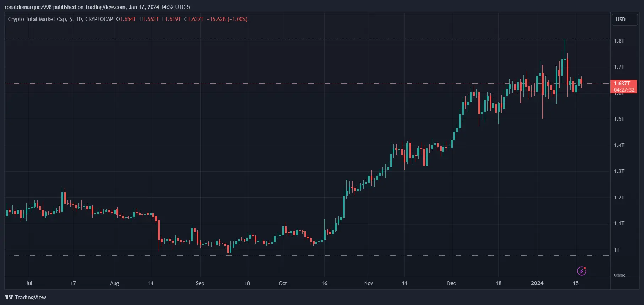Image resolution: width=644 pixels, height=305 pixels.
Task: Click the high value H1.663T in the legend
Action: point(149,19)
